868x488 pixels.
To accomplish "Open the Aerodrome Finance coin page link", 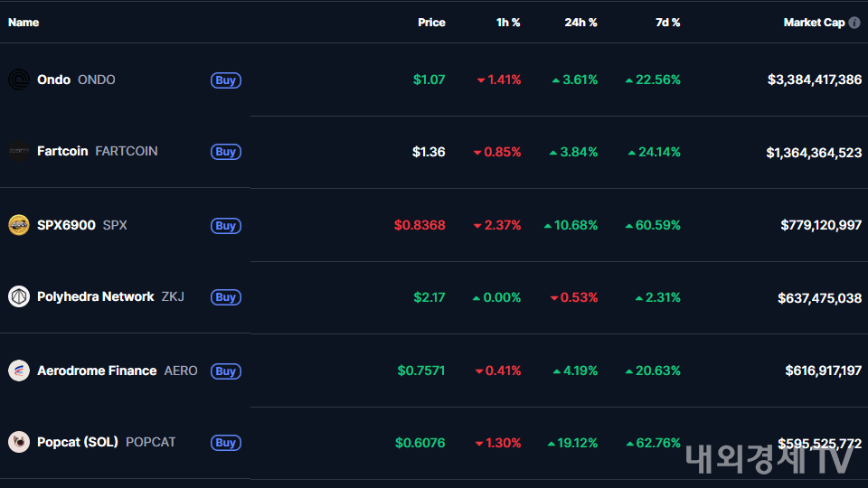I will (97, 371).
